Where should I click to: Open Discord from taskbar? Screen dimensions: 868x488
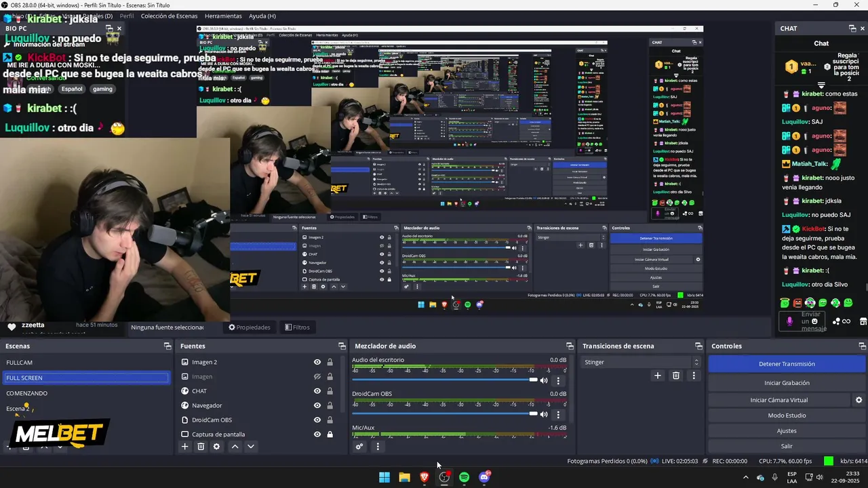point(484,477)
